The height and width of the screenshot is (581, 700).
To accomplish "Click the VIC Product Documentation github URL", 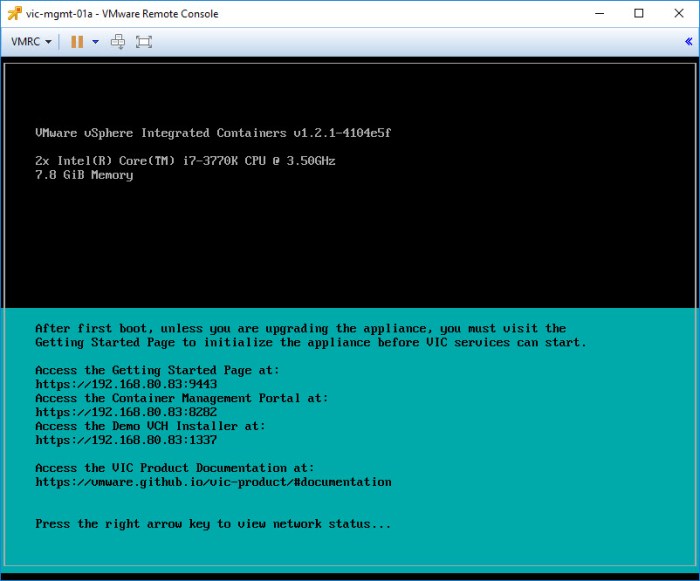I will (x=213, y=482).
